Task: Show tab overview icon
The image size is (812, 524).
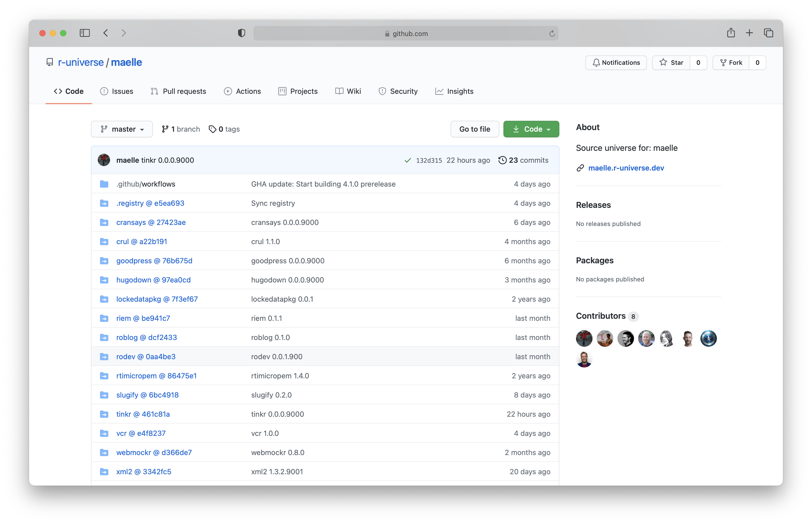Action: pyautogui.click(x=768, y=33)
